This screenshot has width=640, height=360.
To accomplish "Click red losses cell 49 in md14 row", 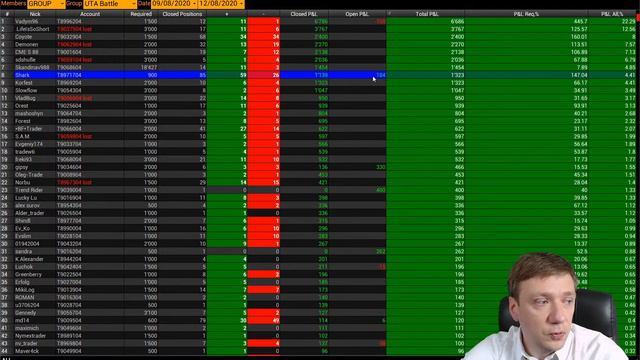I will [264, 320].
